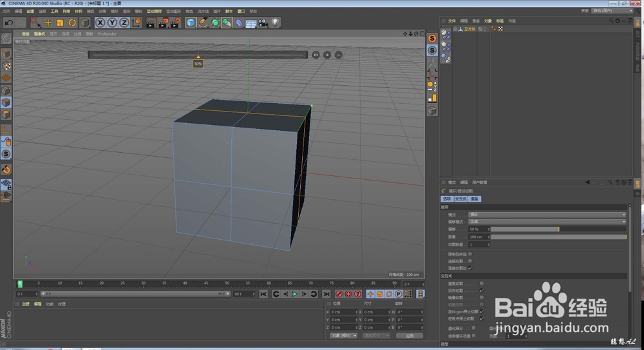
Task: Add a Light object
Action: coord(275,23)
